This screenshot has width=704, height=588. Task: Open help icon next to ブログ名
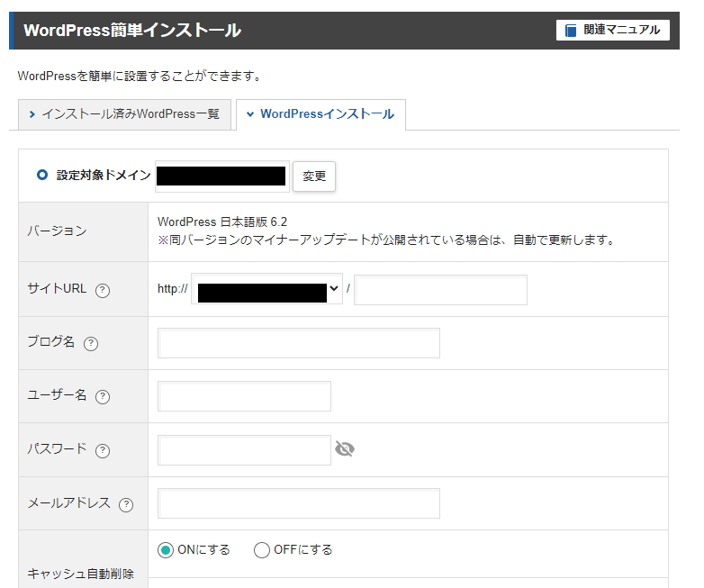point(91,344)
